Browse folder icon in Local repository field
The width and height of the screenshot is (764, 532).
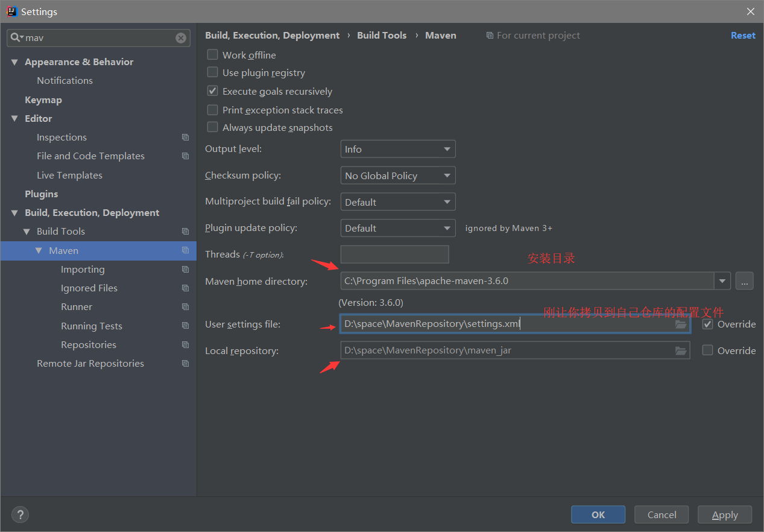click(x=681, y=350)
